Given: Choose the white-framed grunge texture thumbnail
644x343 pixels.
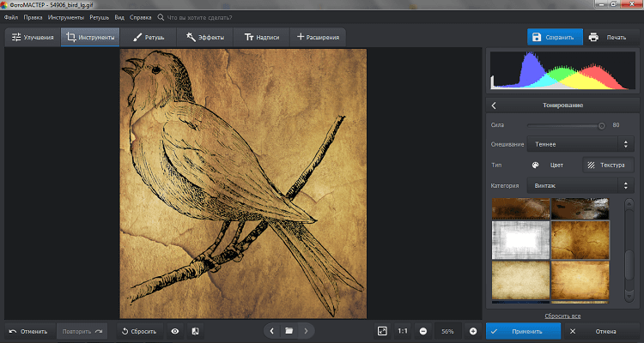Looking at the screenshot, I should coord(519,238).
